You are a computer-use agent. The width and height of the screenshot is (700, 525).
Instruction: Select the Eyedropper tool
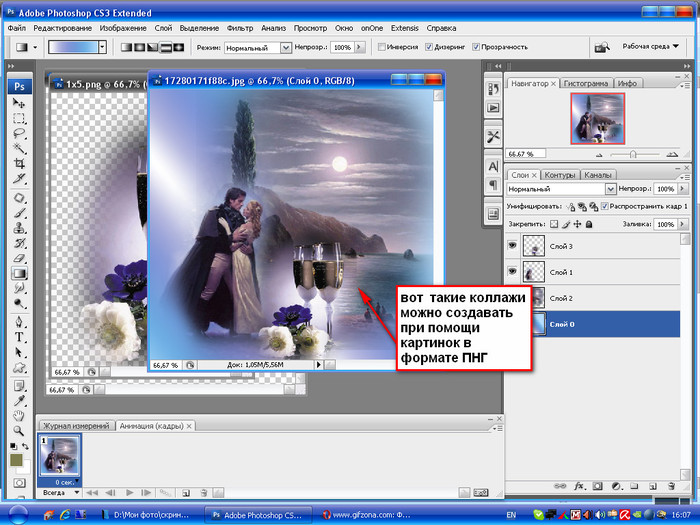pyautogui.click(x=19, y=401)
